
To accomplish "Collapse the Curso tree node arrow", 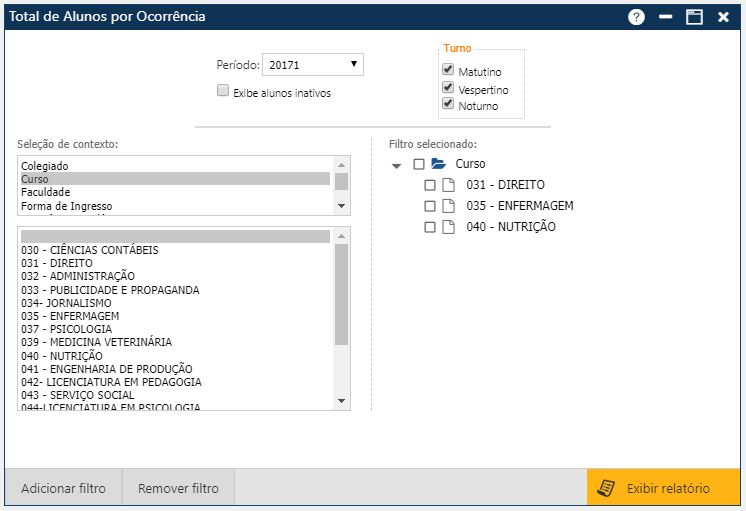I will pyautogui.click(x=397, y=165).
